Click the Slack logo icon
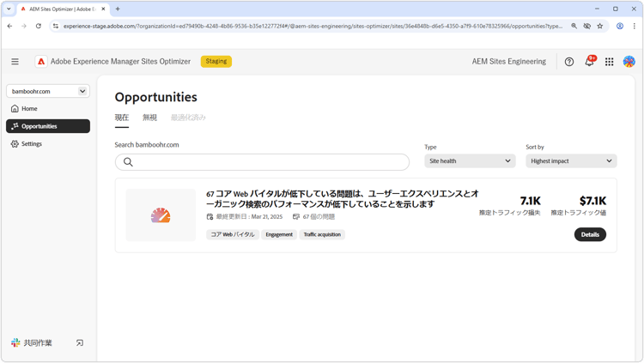The image size is (644, 363). (x=15, y=343)
